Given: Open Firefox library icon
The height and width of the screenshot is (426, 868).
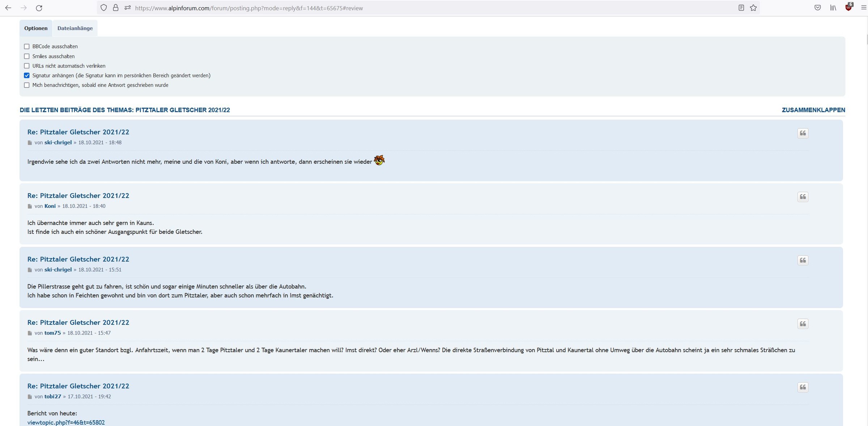Looking at the screenshot, I should tap(833, 8).
